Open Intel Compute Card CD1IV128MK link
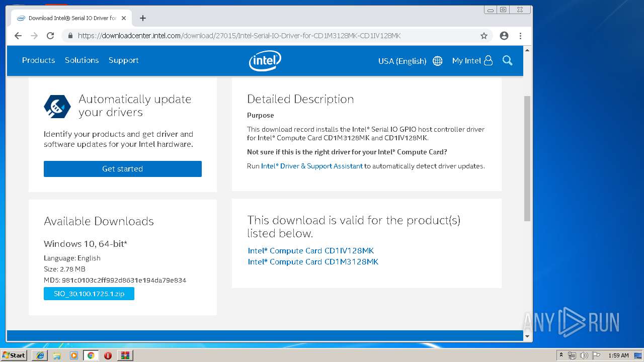The image size is (644, 362). coord(311,251)
